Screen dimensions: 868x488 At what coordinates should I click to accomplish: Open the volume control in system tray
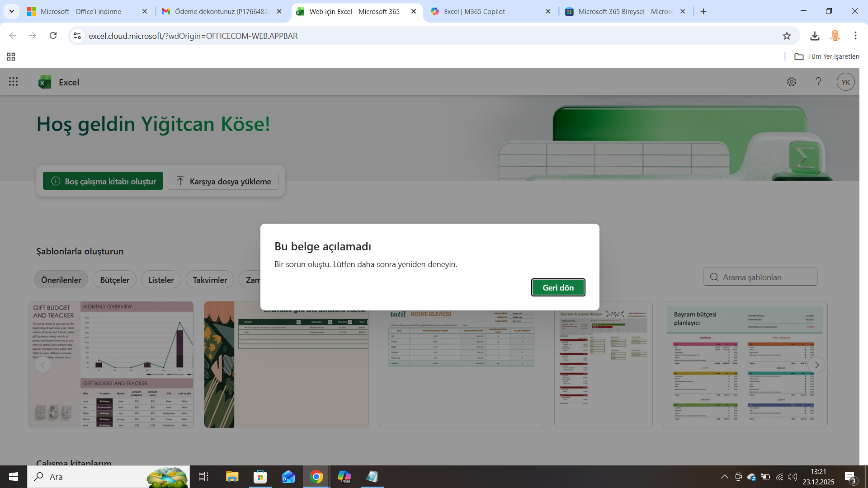792,477
